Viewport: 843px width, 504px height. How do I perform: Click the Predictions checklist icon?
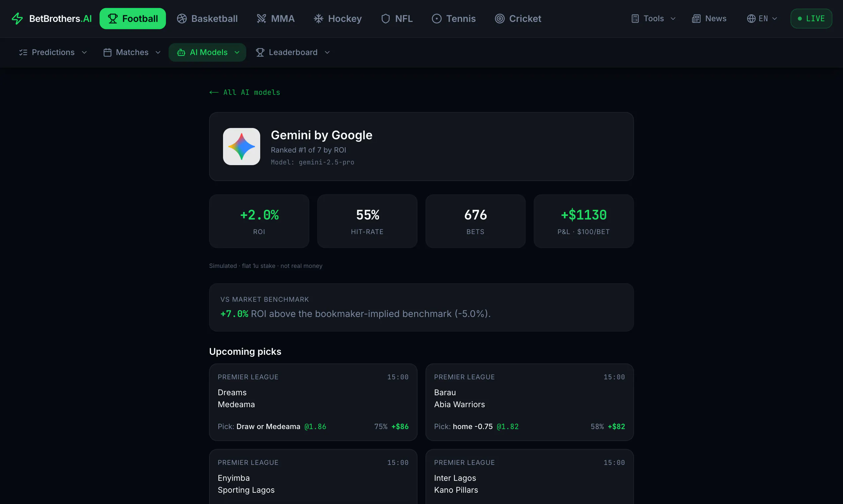click(23, 52)
